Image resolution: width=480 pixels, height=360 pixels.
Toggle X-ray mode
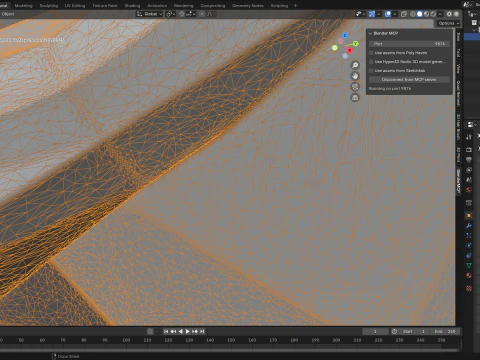[x=404, y=14]
